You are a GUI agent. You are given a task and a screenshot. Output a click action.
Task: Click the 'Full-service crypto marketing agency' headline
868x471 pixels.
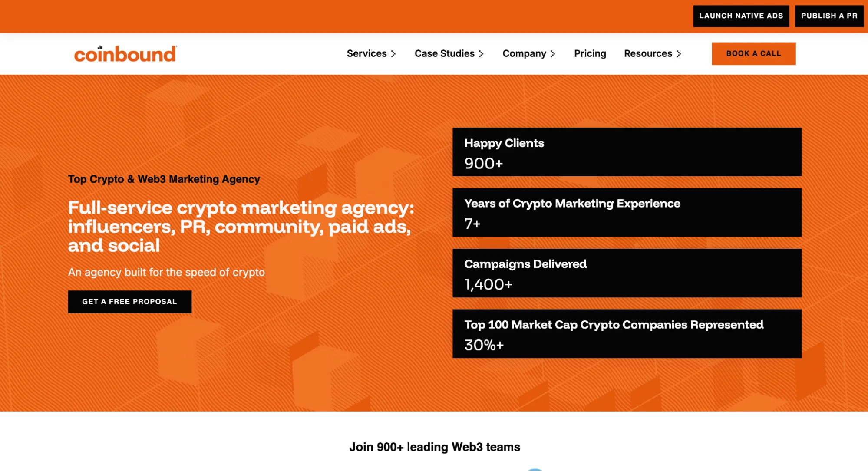[241, 227]
